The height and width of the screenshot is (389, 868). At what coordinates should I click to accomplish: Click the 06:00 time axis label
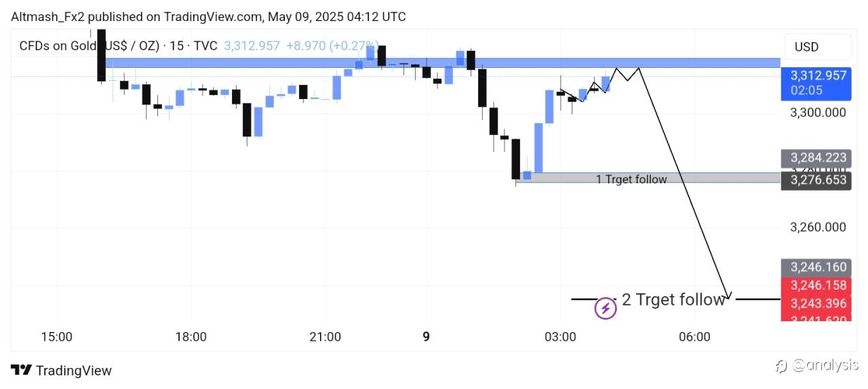click(x=694, y=337)
